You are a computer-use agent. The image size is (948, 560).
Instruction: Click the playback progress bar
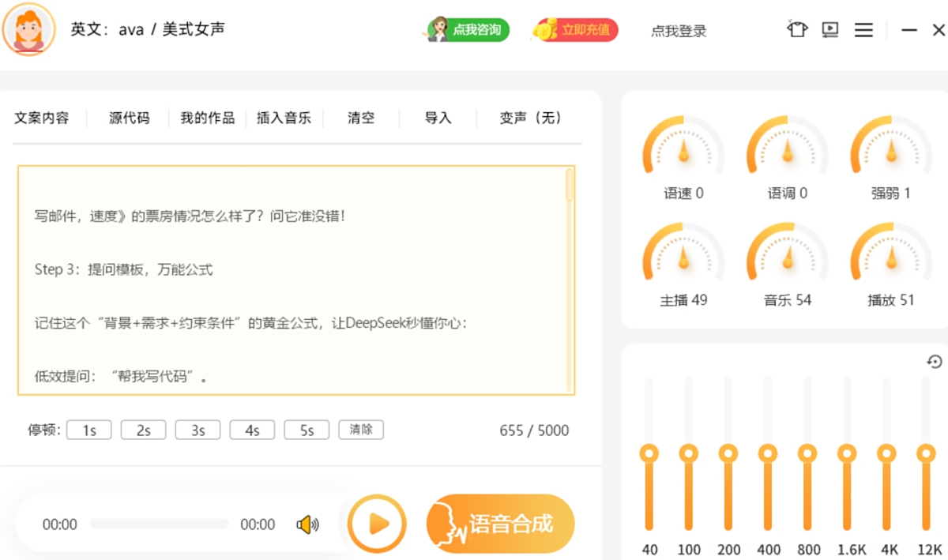[x=159, y=524]
